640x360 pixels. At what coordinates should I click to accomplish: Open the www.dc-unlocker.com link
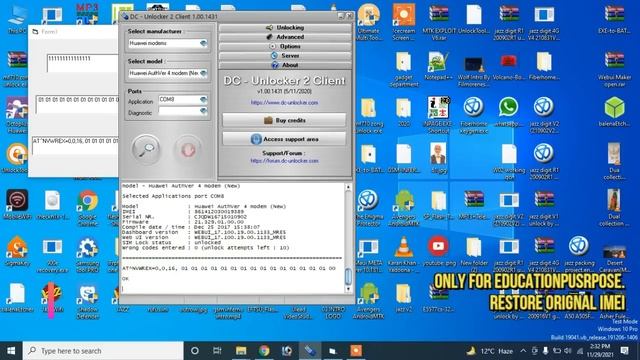coord(284,103)
